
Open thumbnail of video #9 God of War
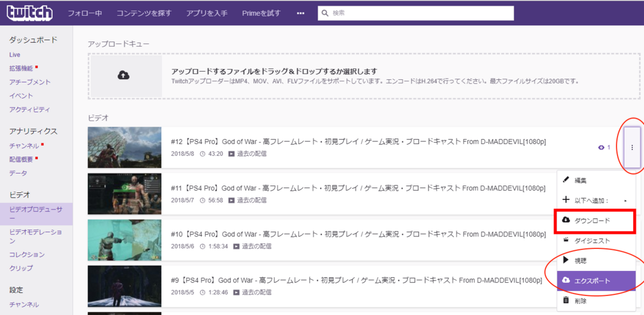[x=125, y=286]
